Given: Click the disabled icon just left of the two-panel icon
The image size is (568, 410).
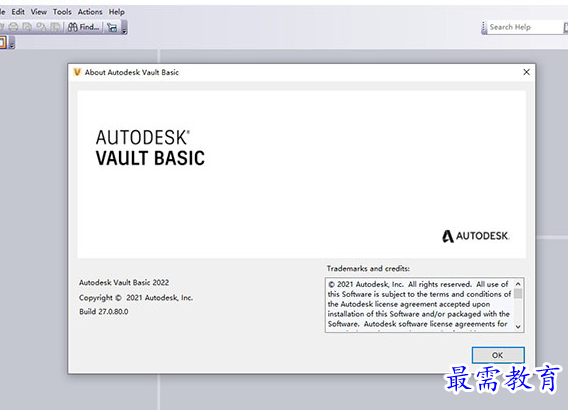Looking at the screenshot, I should coord(41,27).
